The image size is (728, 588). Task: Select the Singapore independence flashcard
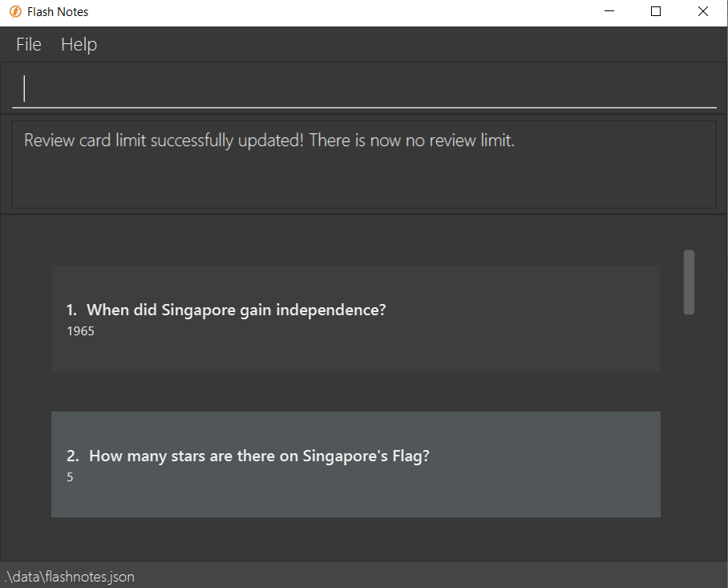[x=356, y=318]
